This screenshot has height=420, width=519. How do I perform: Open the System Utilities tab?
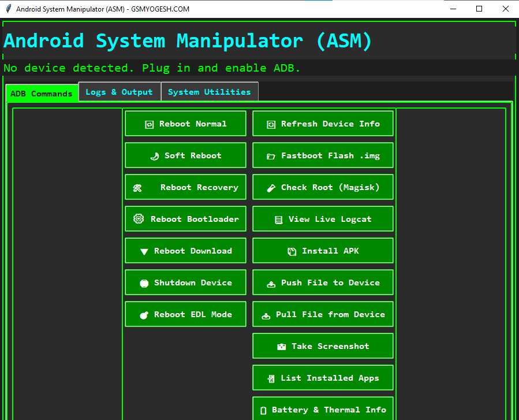pos(210,91)
